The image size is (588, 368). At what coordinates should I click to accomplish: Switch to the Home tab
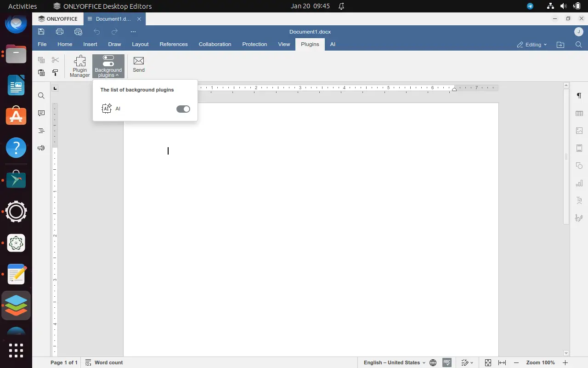pyautogui.click(x=65, y=44)
